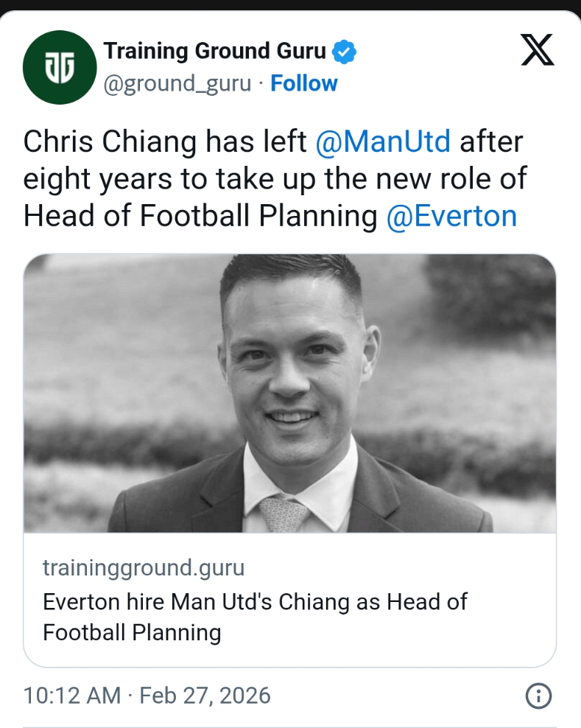Click the words 'Football Planning' in the card caption

132,632
